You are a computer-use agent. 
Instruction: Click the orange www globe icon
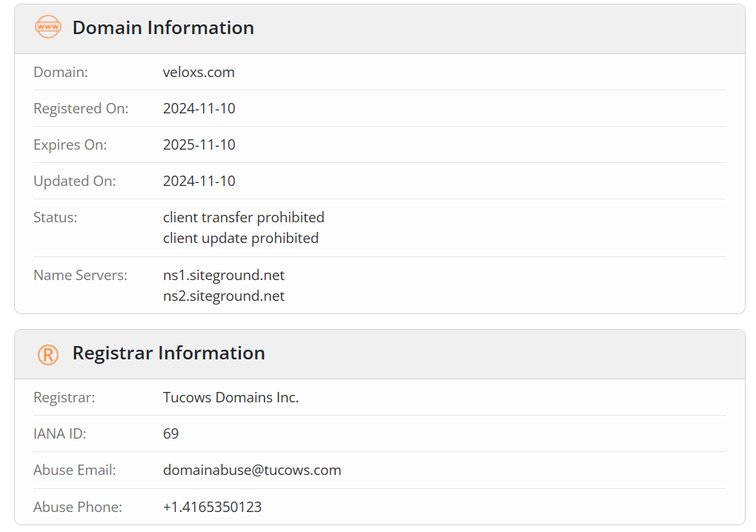(x=48, y=27)
